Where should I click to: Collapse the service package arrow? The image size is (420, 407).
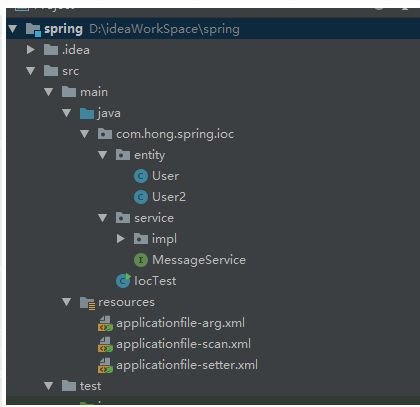[x=103, y=218]
